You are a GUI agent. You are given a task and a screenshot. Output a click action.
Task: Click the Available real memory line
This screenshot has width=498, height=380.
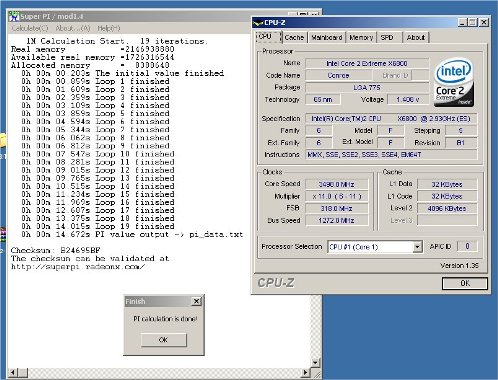pos(92,57)
